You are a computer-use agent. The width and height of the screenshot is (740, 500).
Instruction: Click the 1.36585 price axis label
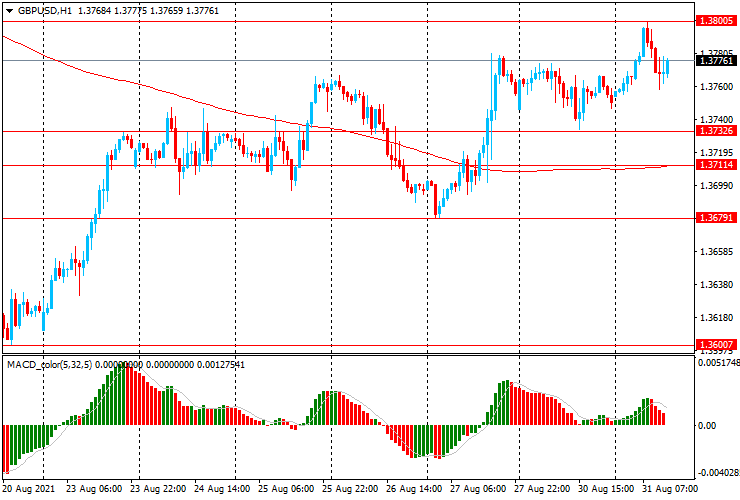click(x=717, y=252)
